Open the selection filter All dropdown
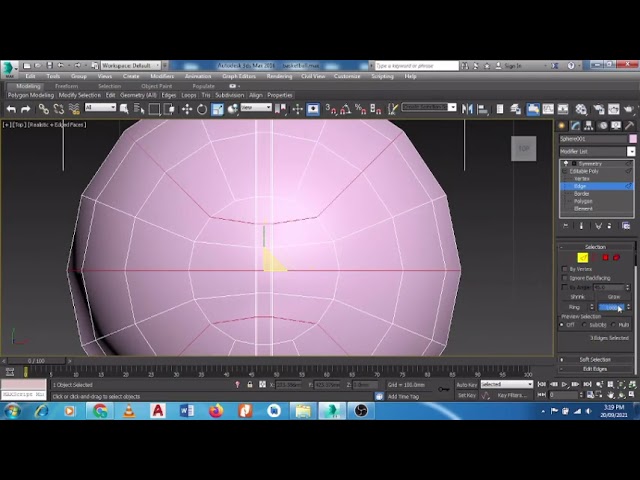640x480 pixels. 100,107
